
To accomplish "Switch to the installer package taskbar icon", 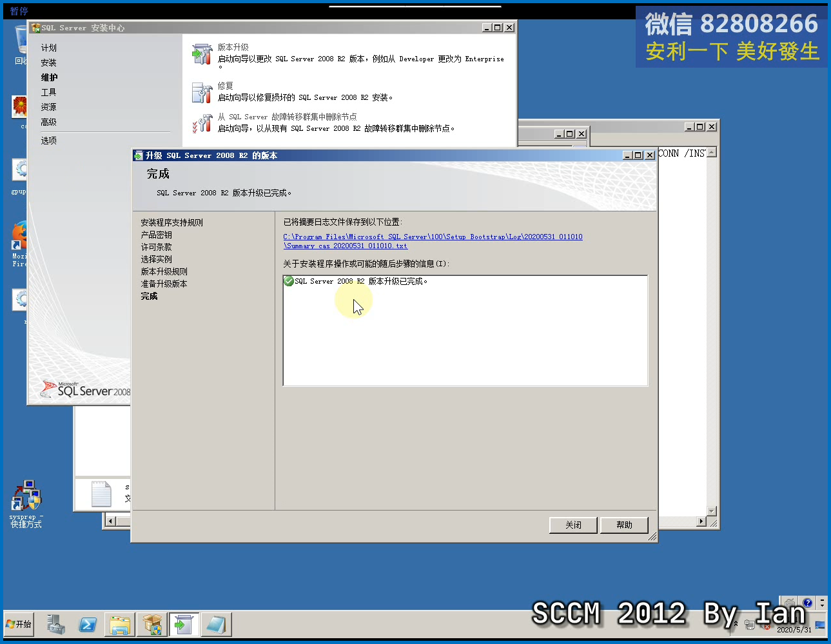I will (152, 624).
